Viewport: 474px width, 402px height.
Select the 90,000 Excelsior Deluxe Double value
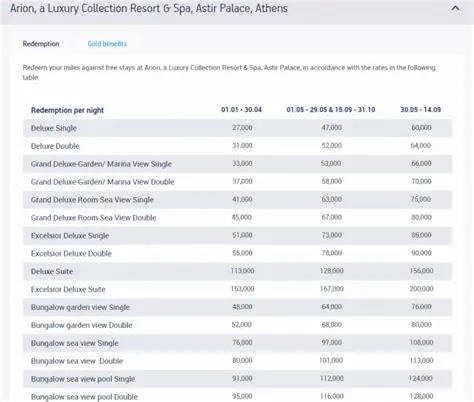[x=421, y=253]
